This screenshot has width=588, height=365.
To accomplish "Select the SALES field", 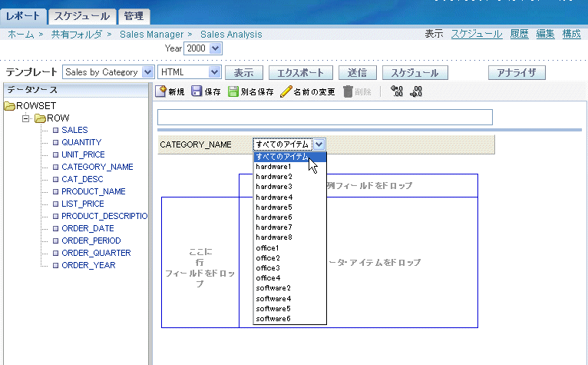I will tap(74, 130).
